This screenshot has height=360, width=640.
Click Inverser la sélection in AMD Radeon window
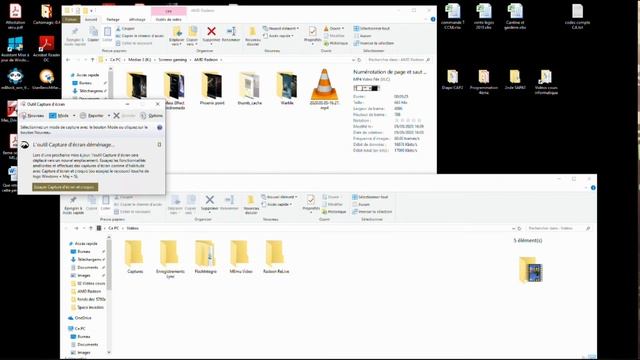coord(374,43)
